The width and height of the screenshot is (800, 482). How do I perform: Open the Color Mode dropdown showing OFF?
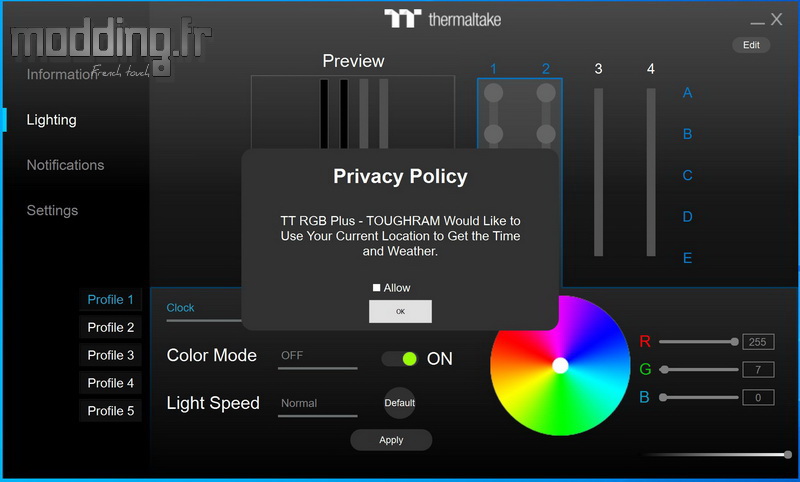point(317,357)
